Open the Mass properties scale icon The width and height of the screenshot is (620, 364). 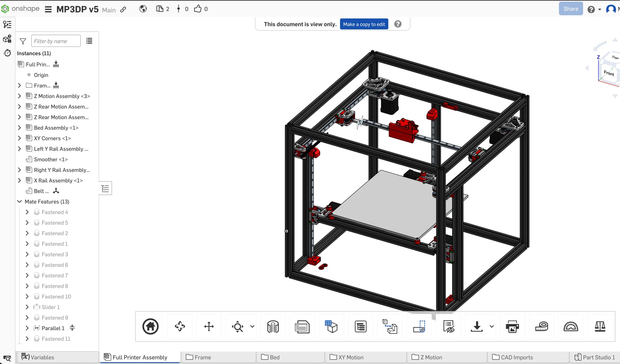600,327
